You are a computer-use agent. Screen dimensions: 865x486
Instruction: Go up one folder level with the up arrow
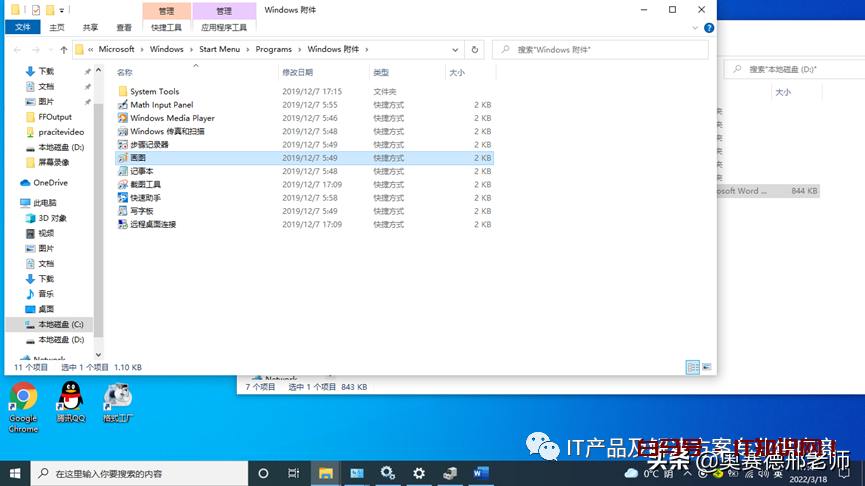pos(64,49)
